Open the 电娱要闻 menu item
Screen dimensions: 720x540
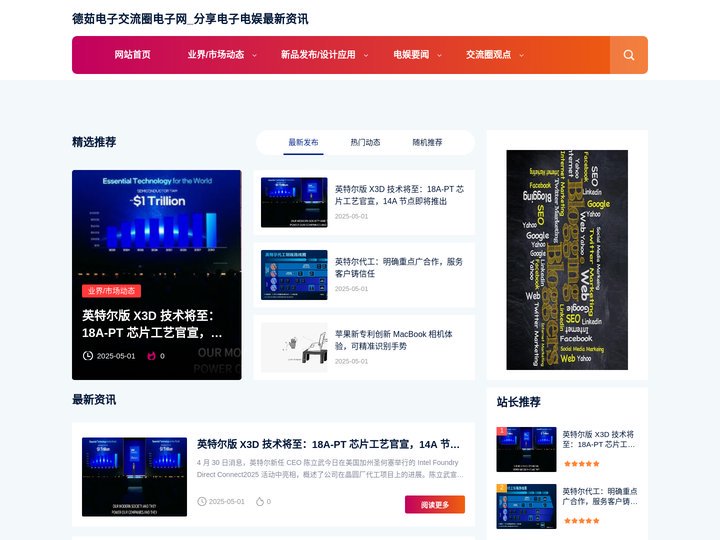pyautogui.click(x=411, y=55)
